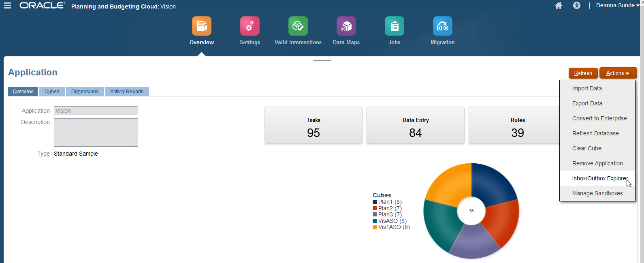Click the Oracle logo
644x263 pixels.
(42, 6)
